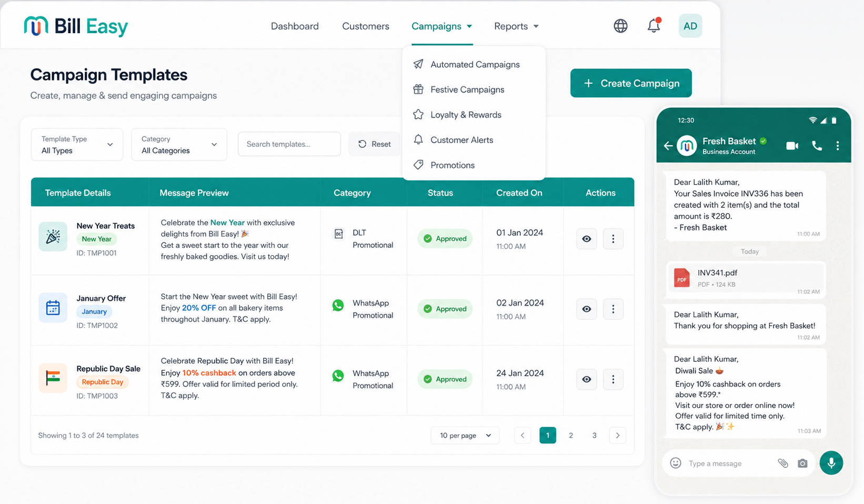Tap the microphone record button
864x504 pixels.
coord(831,463)
